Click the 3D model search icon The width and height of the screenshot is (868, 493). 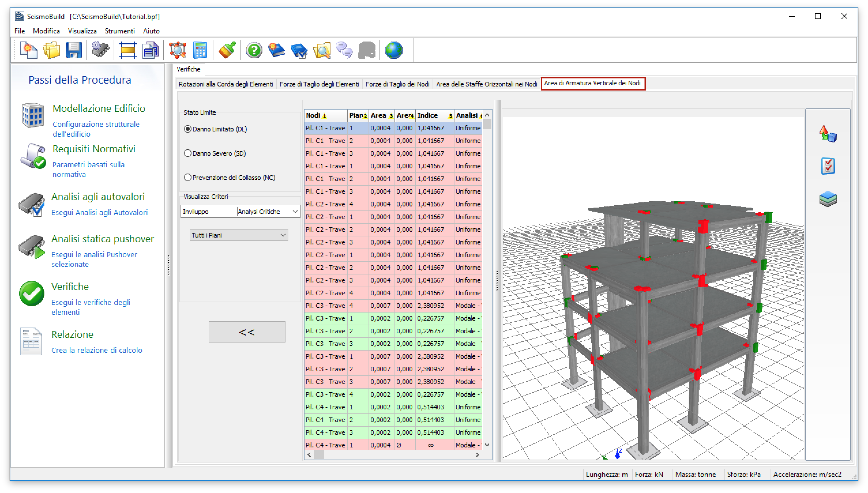tap(177, 50)
